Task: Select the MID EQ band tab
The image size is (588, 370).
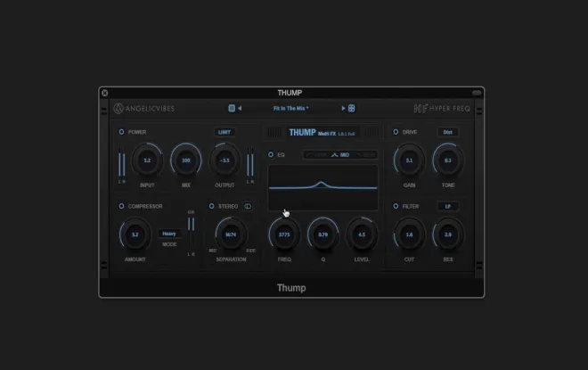Action: click(x=340, y=155)
